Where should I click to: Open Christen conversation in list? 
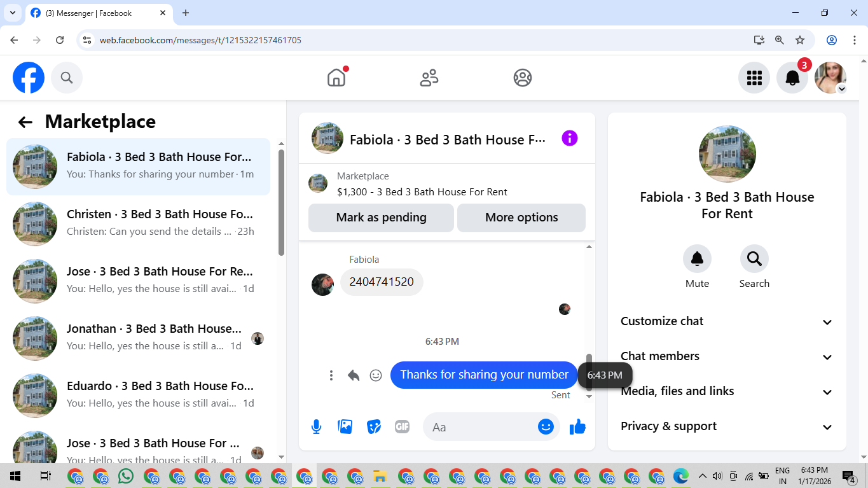pos(139,224)
